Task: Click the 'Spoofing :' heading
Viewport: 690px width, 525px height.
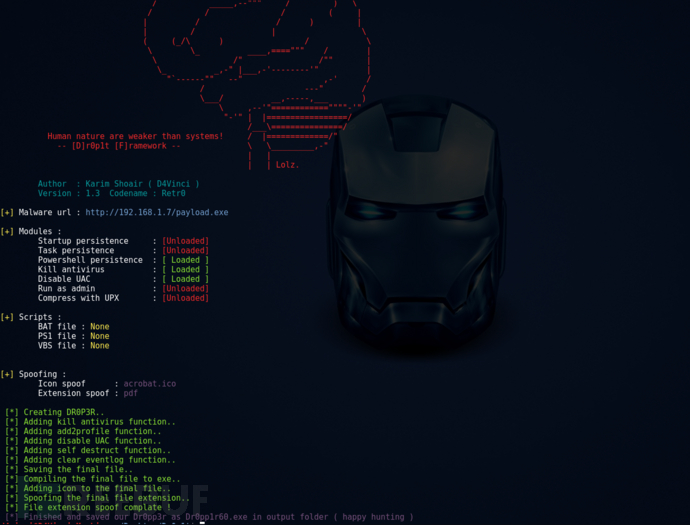Action: [x=42, y=374]
